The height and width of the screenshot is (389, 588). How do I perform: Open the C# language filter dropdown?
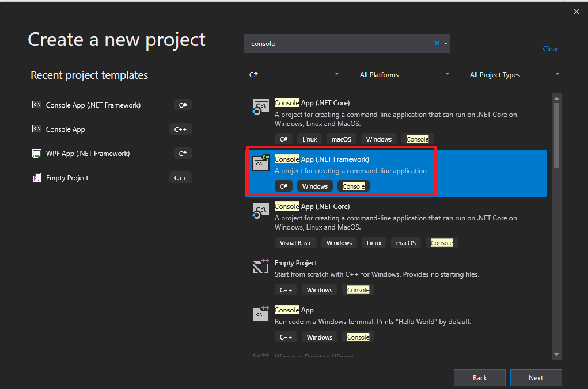click(294, 75)
